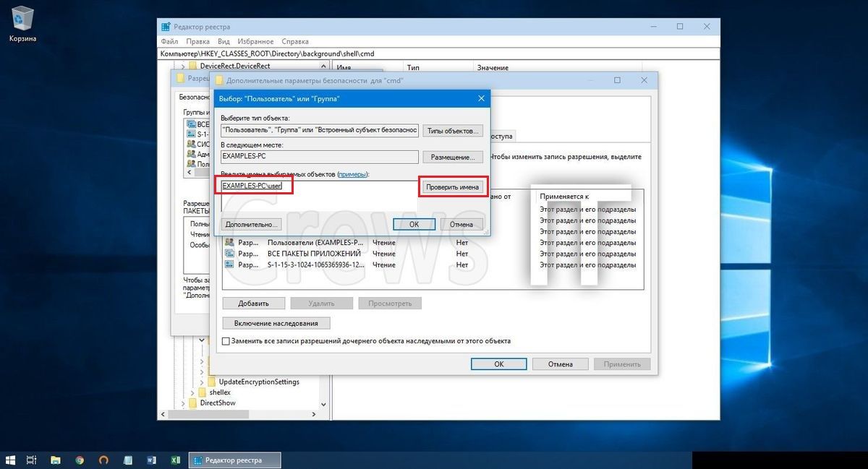This screenshot has height=469, width=868.
Task: Select the Адм group icon in the permissions dialog
Action: [x=191, y=154]
